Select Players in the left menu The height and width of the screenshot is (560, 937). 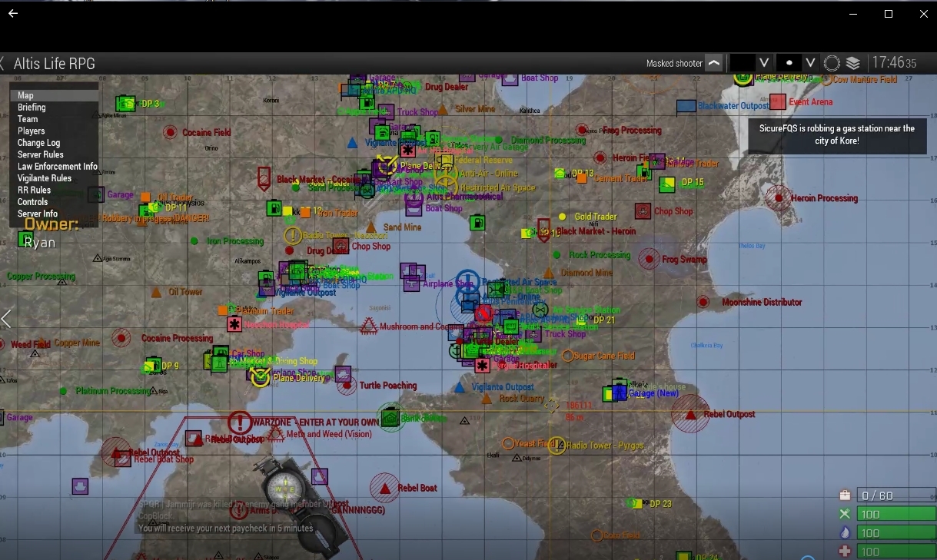pos(54,131)
